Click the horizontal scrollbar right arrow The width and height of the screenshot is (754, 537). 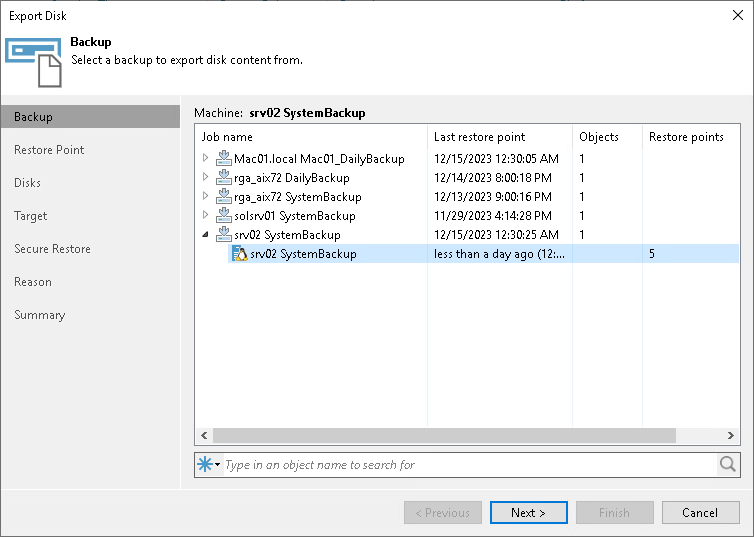tap(730, 436)
